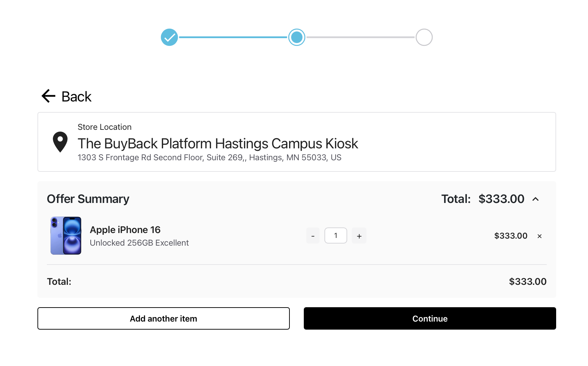588x366 pixels.
Task: Click the Store Location label
Action: 105,127
